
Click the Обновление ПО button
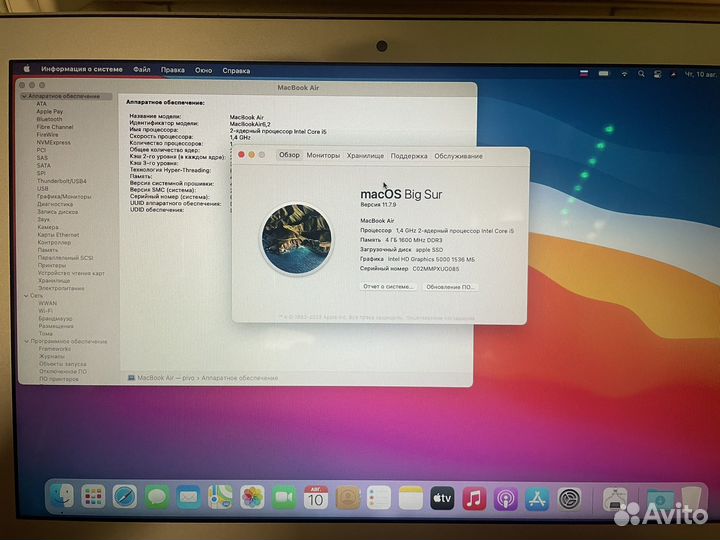pos(450,287)
